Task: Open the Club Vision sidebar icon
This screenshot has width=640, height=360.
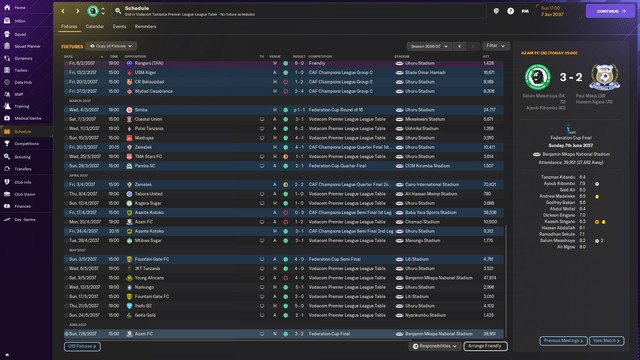Action: click(x=7, y=194)
